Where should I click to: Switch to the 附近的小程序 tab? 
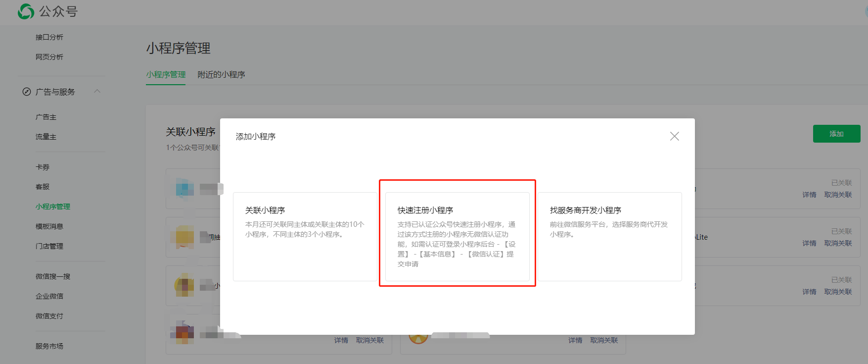tap(221, 75)
